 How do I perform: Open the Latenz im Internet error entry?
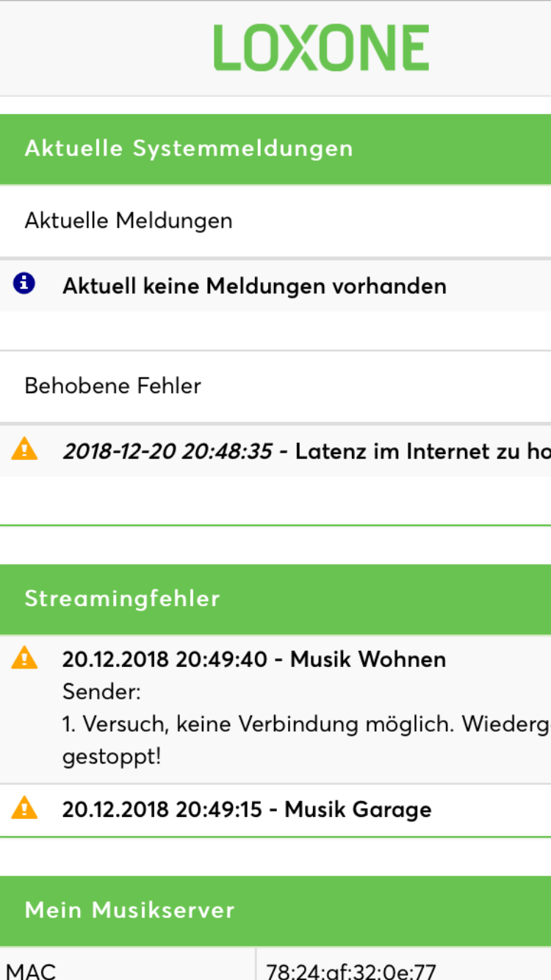pyautogui.click(x=422, y=451)
